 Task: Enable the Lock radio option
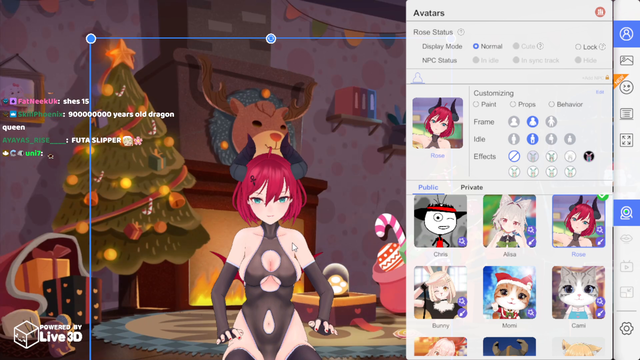pyautogui.click(x=578, y=47)
